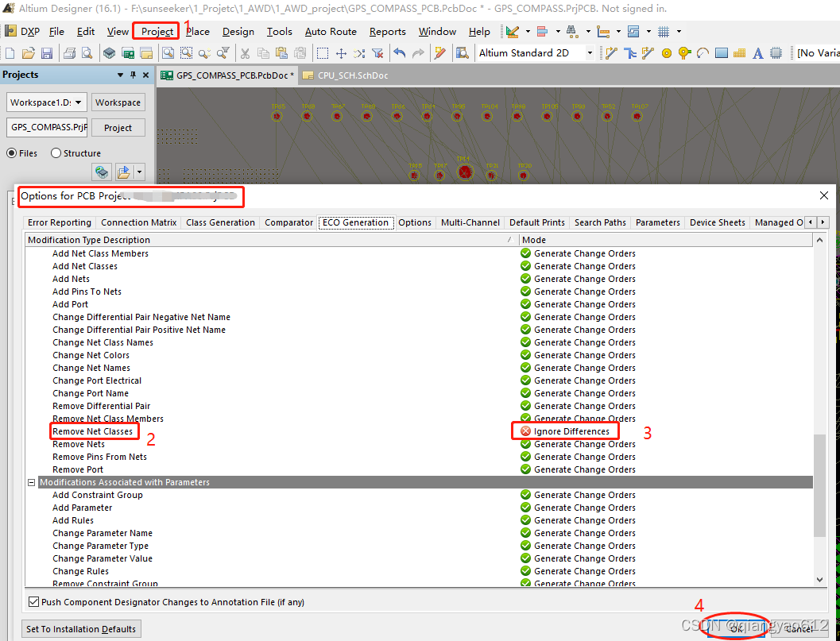Viewport: 840px width, 641px height.
Task: Expand the alignment tools dropdown arrow
Action: 558,32
